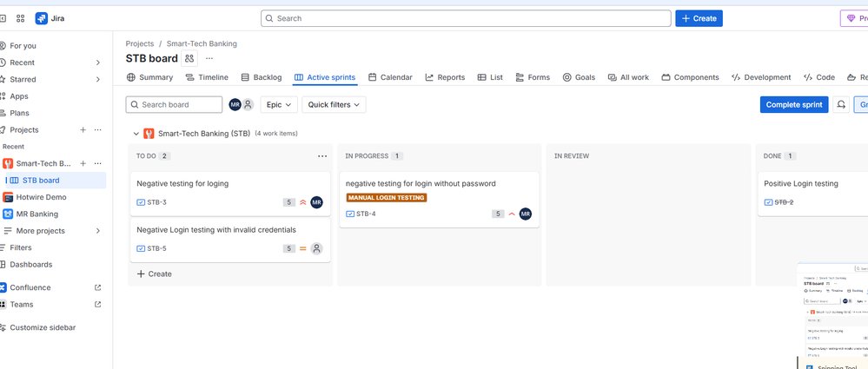Click MR assignee avatar on STB-3
This screenshot has height=369, width=868.
pos(316,202)
